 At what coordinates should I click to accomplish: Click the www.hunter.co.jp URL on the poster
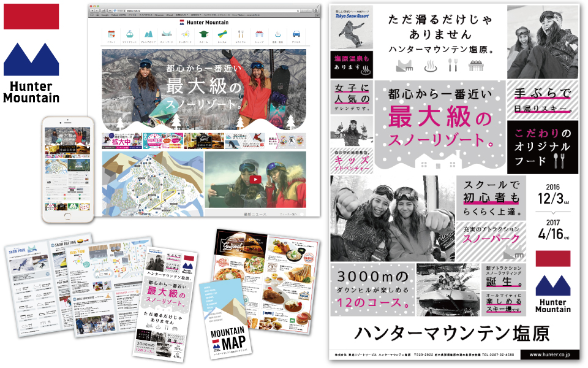click(x=550, y=355)
